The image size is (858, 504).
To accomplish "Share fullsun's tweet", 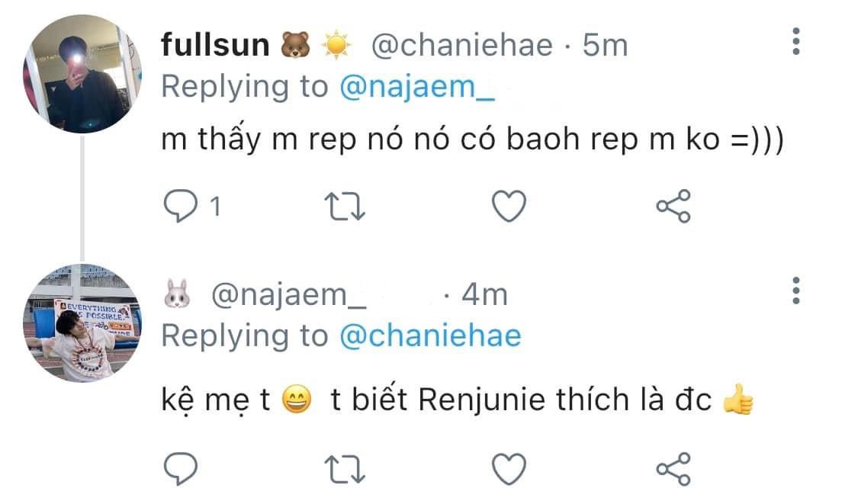I will (x=673, y=206).
